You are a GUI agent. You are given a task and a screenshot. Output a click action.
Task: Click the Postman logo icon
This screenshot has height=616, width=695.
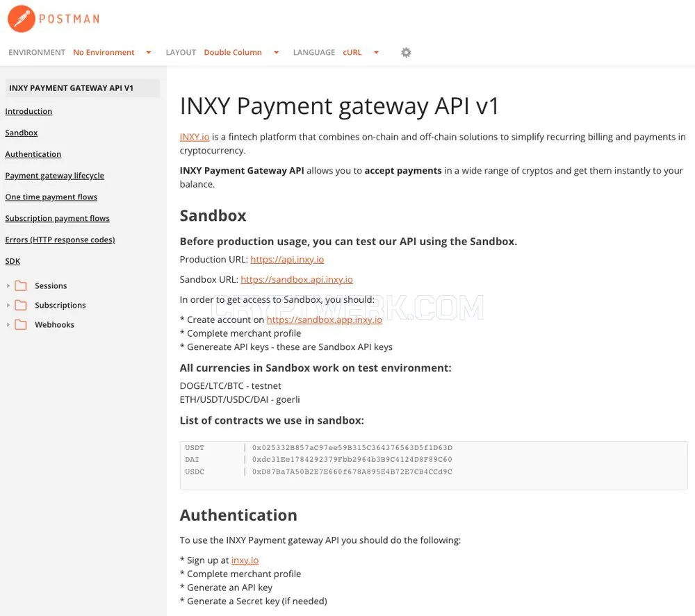pos(22,19)
